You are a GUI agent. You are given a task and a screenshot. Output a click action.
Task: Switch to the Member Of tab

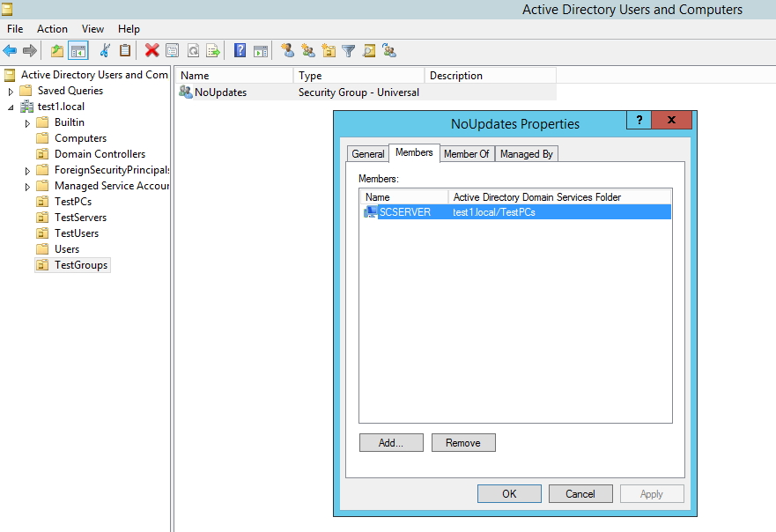pyautogui.click(x=466, y=154)
